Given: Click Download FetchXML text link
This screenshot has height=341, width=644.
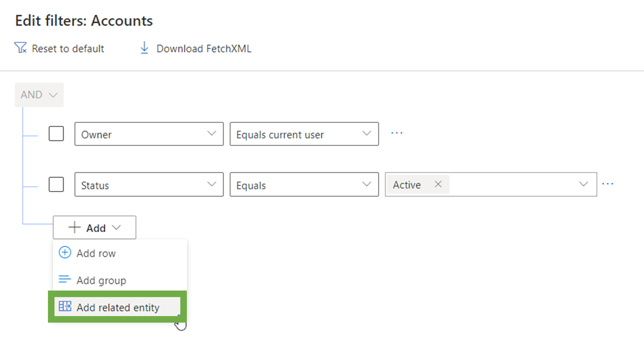Looking at the screenshot, I should click(x=204, y=49).
